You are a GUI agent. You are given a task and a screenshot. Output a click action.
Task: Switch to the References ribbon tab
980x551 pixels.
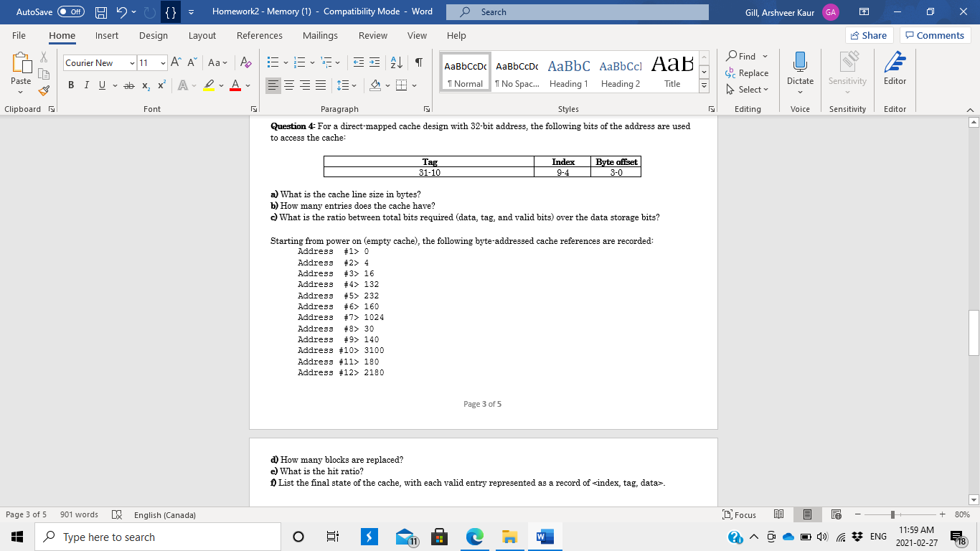click(x=259, y=35)
